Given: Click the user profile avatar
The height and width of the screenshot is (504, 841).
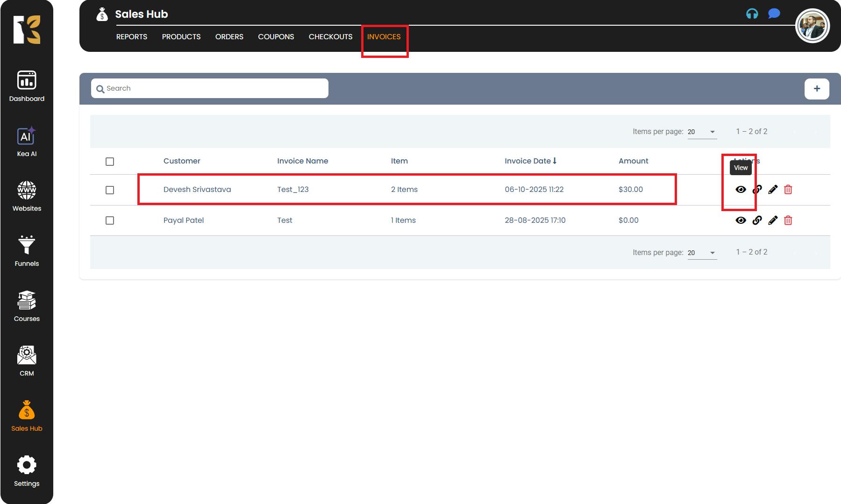Looking at the screenshot, I should click(x=812, y=26).
